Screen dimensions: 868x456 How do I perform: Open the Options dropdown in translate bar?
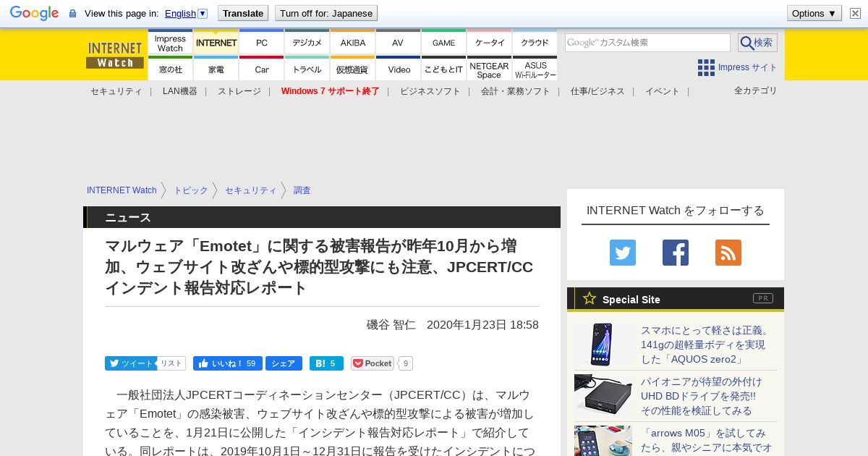[814, 13]
